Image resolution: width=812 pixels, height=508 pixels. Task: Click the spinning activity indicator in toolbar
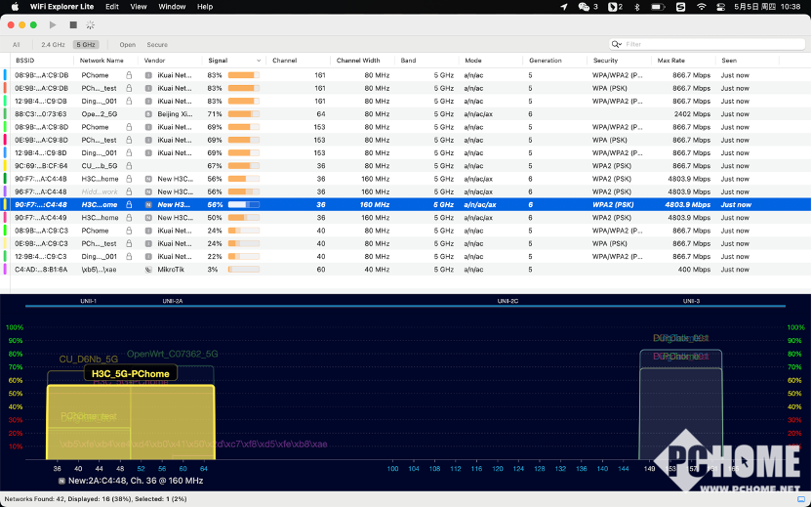(x=90, y=24)
